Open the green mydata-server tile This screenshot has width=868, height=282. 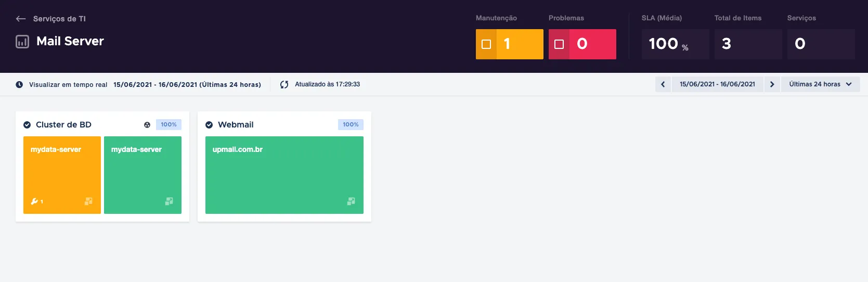pos(142,175)
